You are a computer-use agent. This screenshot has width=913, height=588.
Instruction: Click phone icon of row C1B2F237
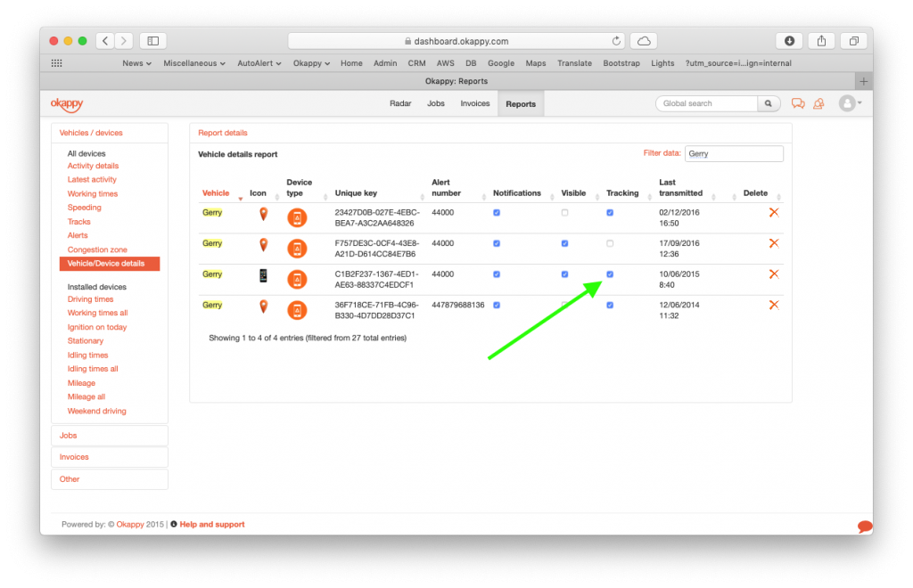263,275
